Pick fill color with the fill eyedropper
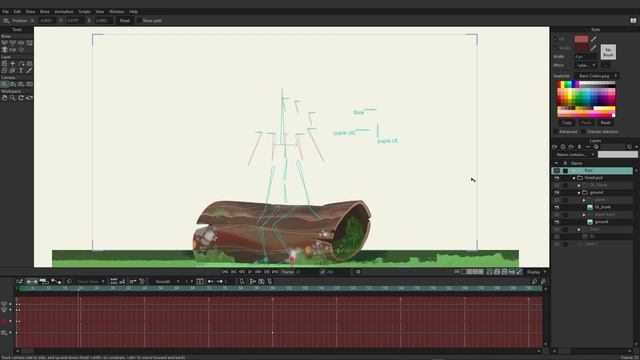This screenshot has height=360, width=640. coord(593,39)
